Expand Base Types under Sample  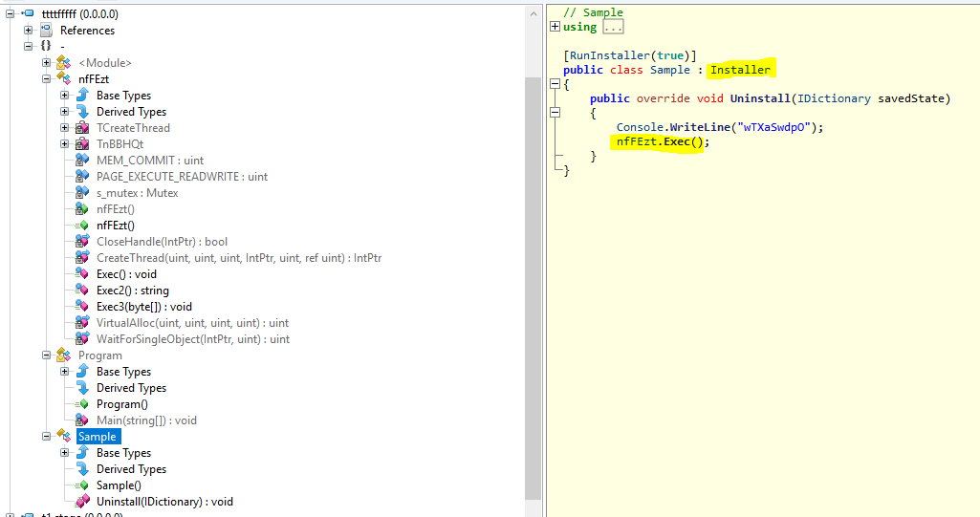(x=64, y=452)
